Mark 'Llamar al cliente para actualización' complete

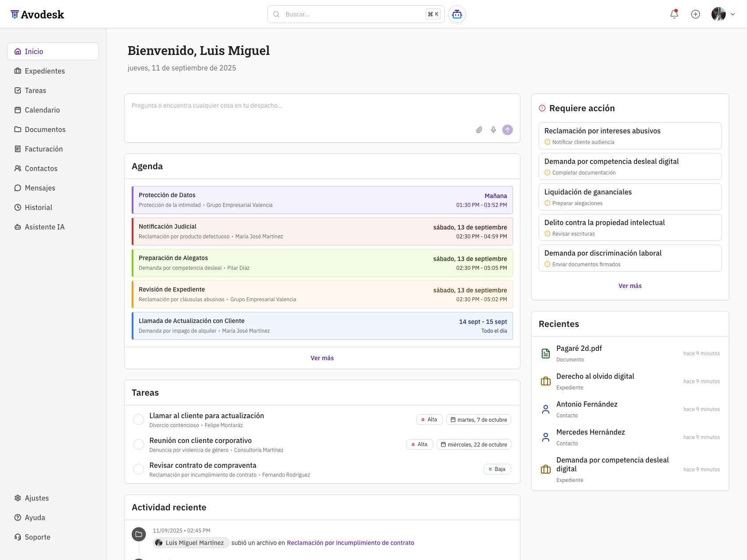coord(139,420)
